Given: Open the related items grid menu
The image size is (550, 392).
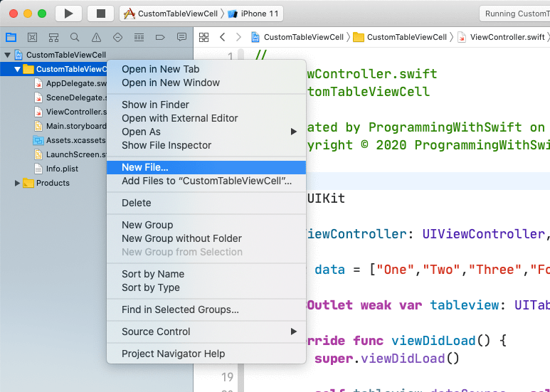Looking at the screenshot, I should (x=203, y=37).
